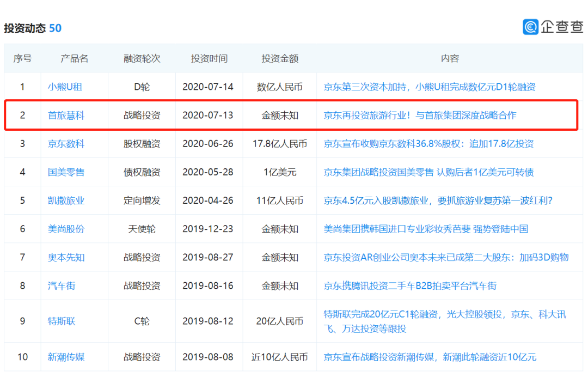This screenshot has width=588, height=383.
Task: Select the amount 数亿人民币
Action: point(280,87)
